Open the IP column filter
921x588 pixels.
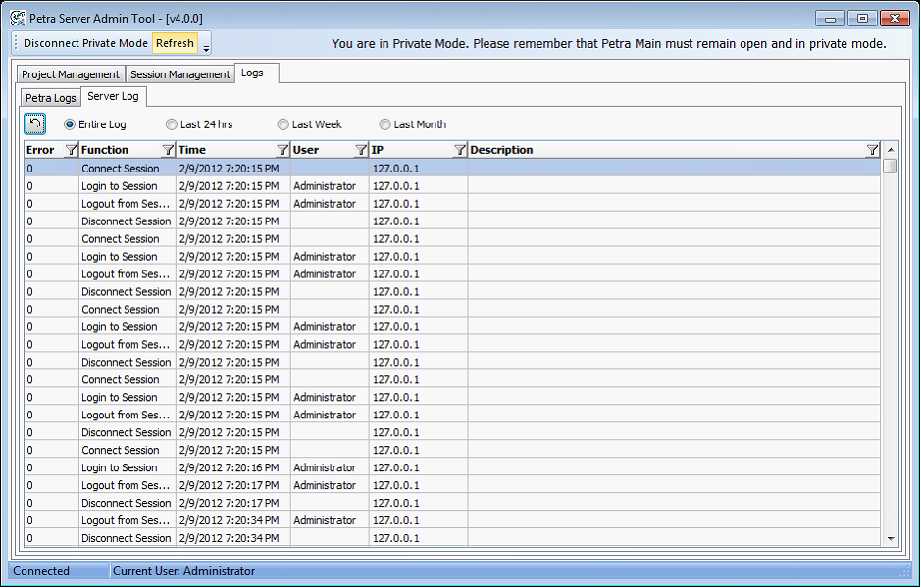click(460, 150)
